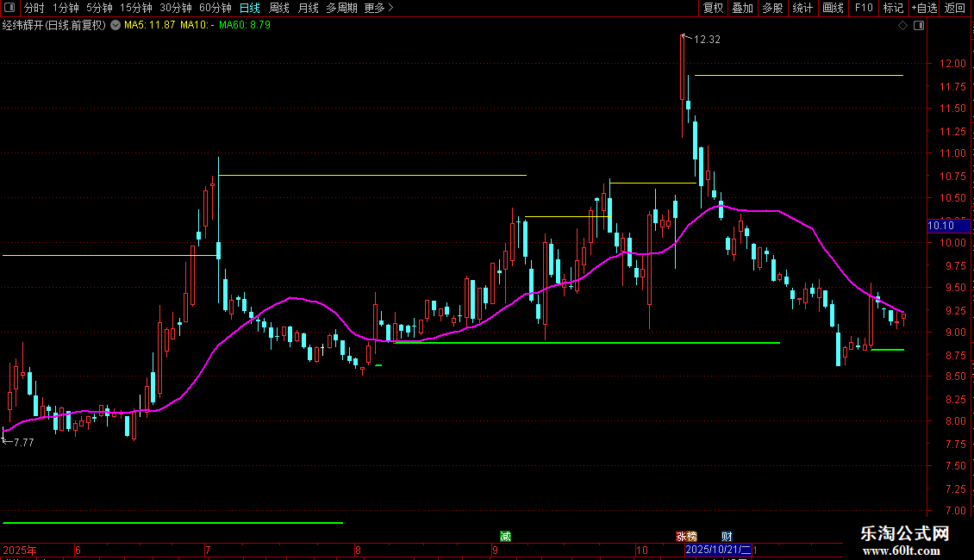Viewport: 974px width, 560px height.
Task: Click the 12.32 high price label
Action: pos(707,40)
